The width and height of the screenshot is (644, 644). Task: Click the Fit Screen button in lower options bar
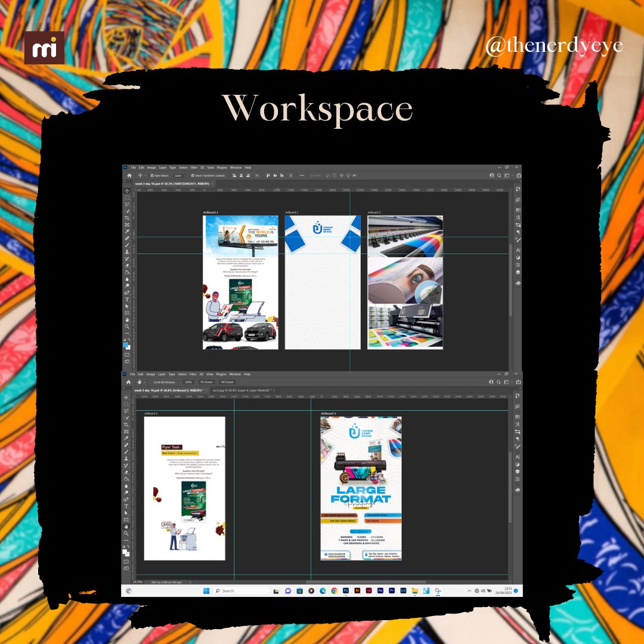(206, 382)
